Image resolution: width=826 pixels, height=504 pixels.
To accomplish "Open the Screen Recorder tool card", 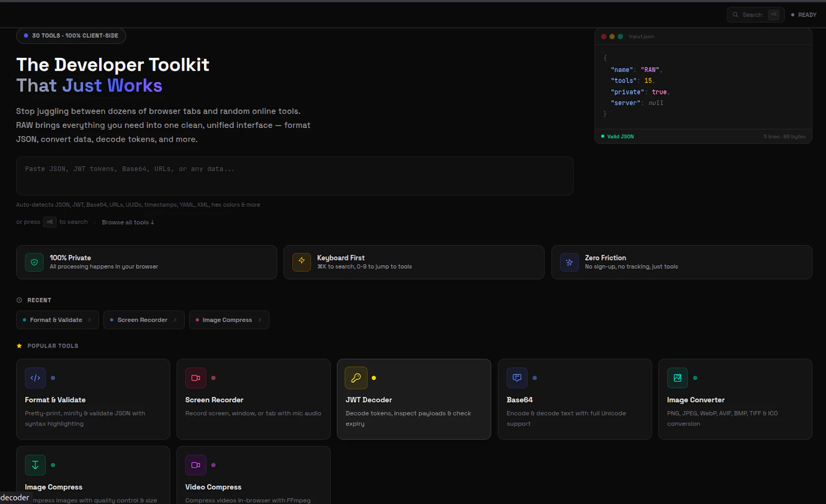I will (253, 399).
